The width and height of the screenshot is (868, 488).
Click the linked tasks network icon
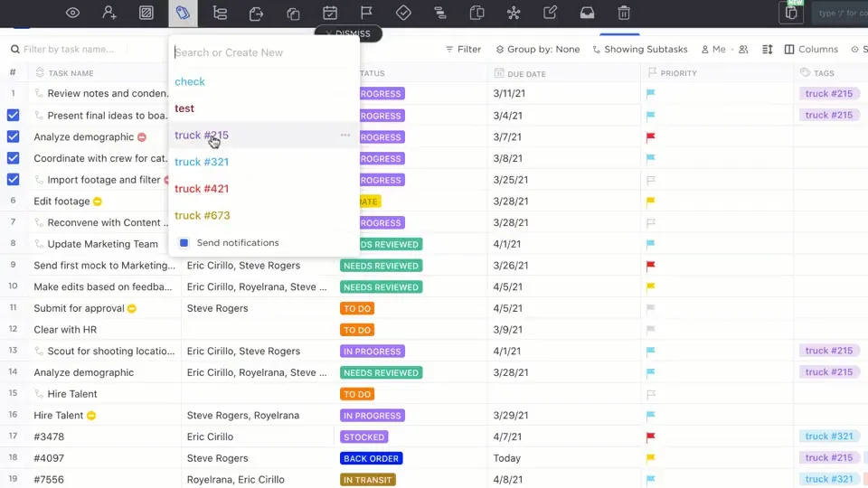tap(514, 13)
